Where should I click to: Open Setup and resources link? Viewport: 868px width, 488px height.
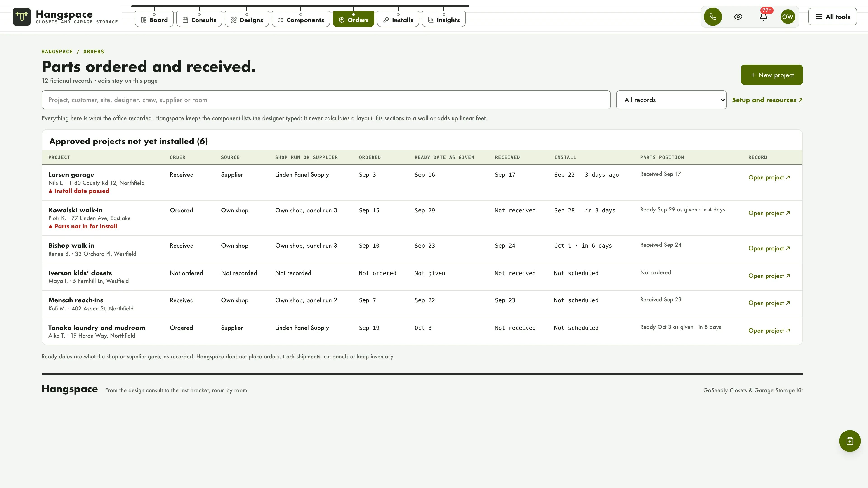pos(767,100)
